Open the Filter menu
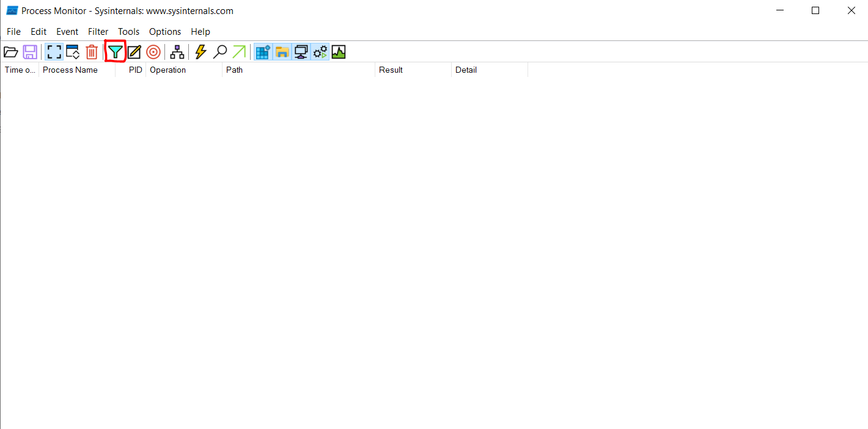Viewport: 868px width, 429px height. point(98,32)
